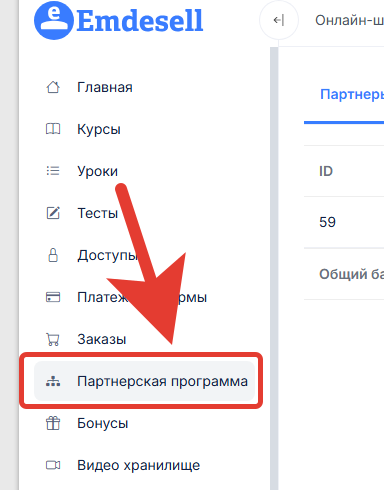This screenshot has height=490, width=384.
Task: Click the list icon beside Уроки
Action: (53, 171)
